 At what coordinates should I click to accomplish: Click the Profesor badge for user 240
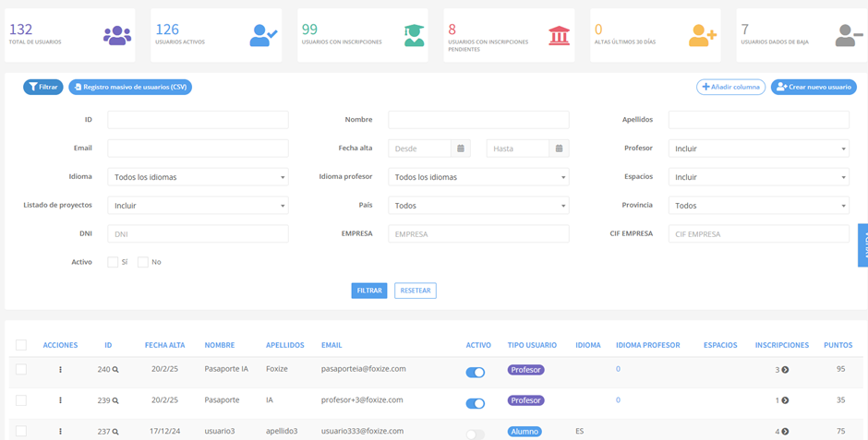tap(526, 370)
